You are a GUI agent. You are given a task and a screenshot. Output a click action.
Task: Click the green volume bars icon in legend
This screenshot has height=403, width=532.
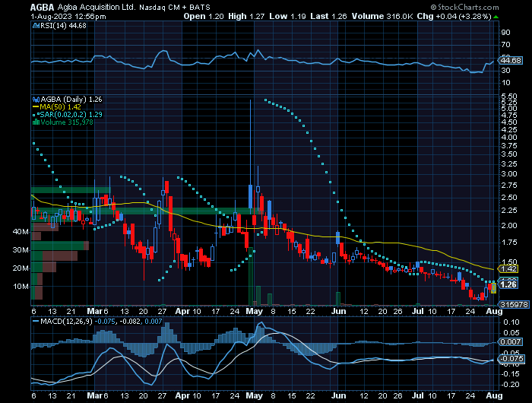point(36,122)
